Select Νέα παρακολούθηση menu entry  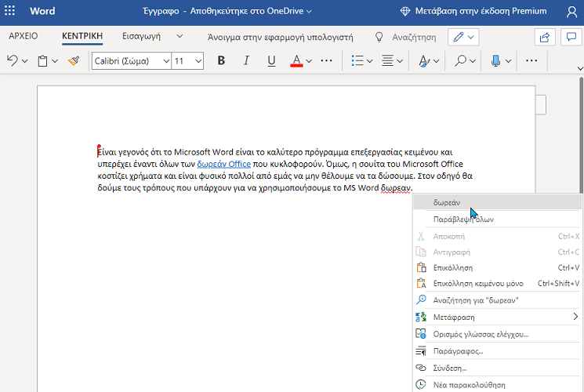(x=498, y=385)
